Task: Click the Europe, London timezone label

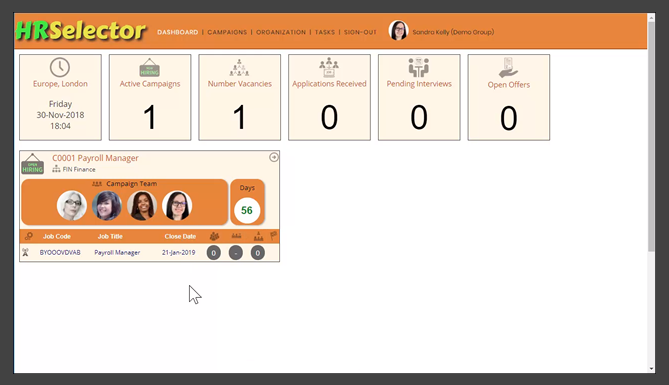Action: coord(60,84)
